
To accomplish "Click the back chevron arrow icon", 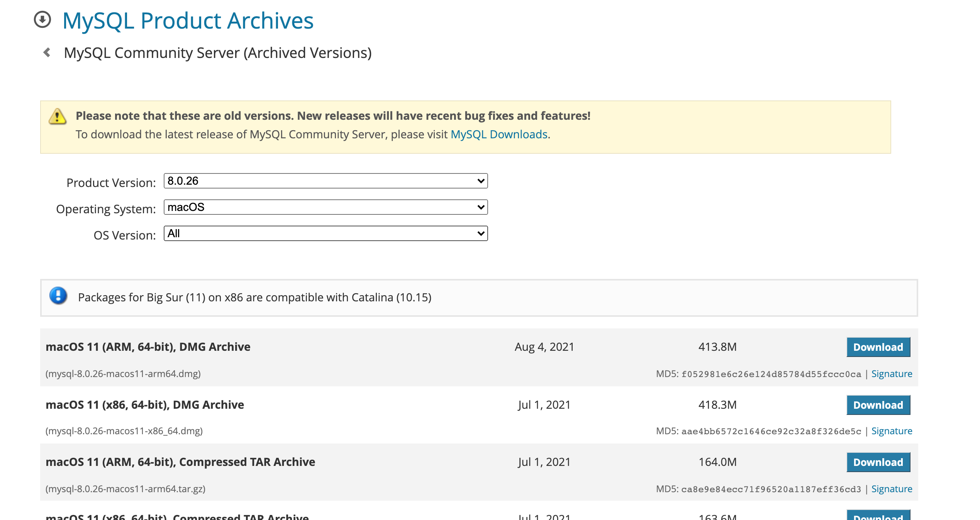I will click(47, 53).
